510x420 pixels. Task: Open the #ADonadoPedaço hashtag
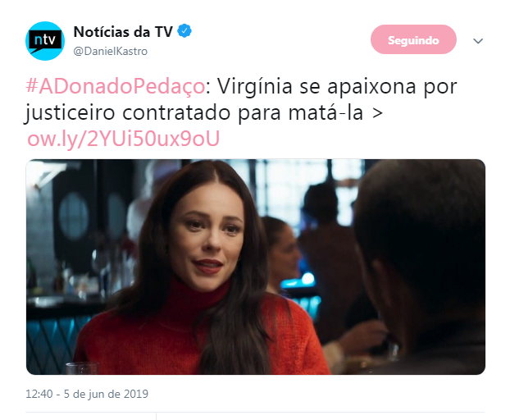tap(115, 86)
